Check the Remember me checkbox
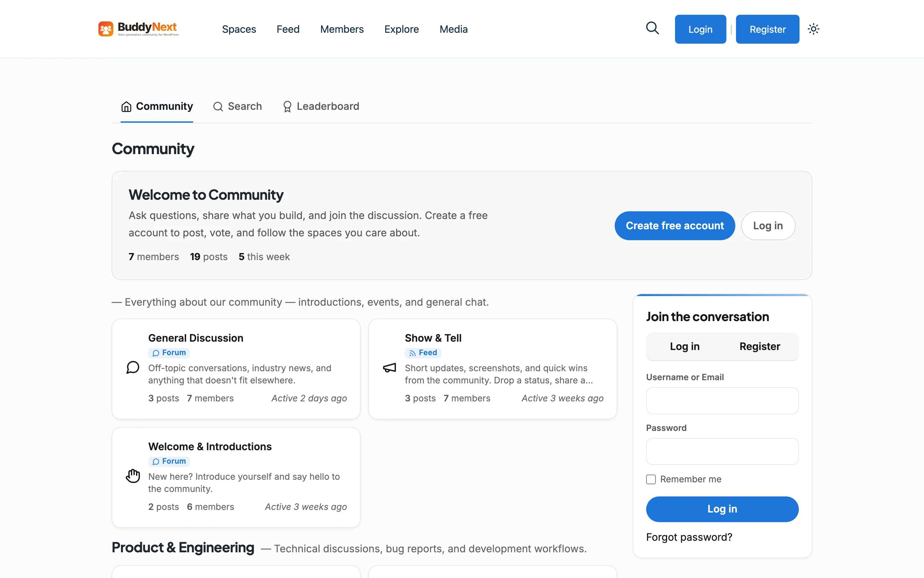Viewport: 924px width, 578px height. [651, 479]
